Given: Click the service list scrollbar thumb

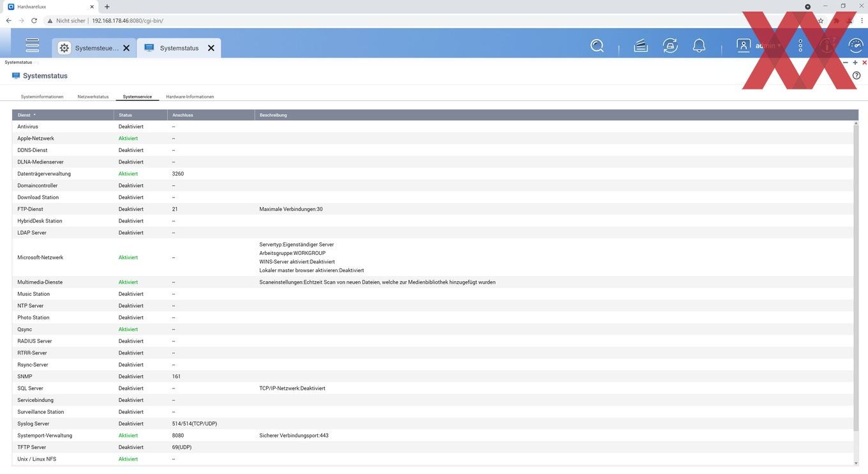Looking at the screenshot, I should tap(857, 277).
